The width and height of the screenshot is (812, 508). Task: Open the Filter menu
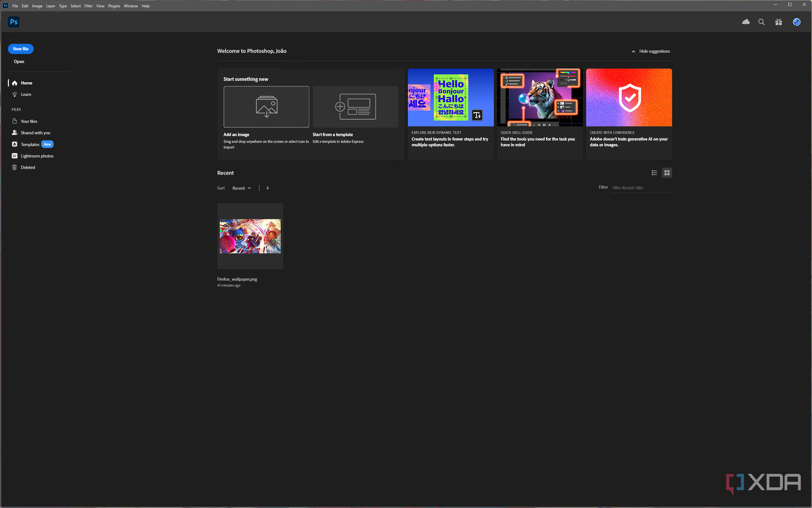pyautogui.click(x=88, y=6)
